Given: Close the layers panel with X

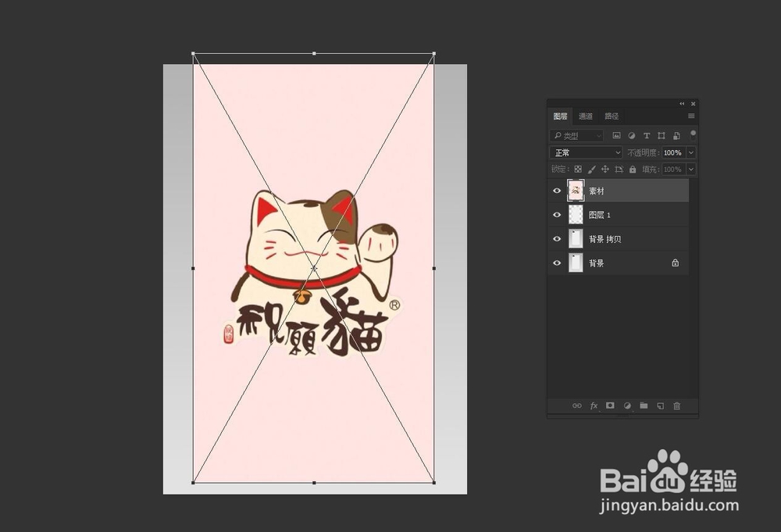Looking at the screenshot, I should point(693,104).
